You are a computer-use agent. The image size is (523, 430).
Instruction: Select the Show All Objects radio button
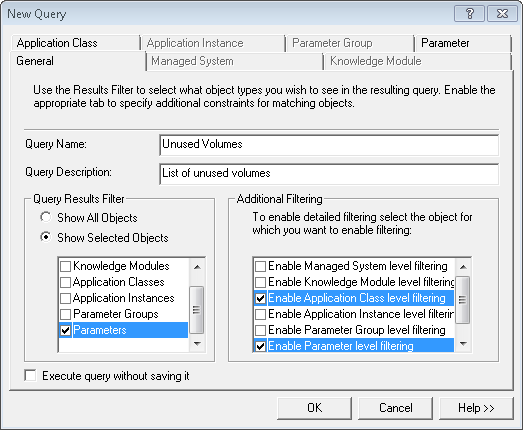point(46,218)
